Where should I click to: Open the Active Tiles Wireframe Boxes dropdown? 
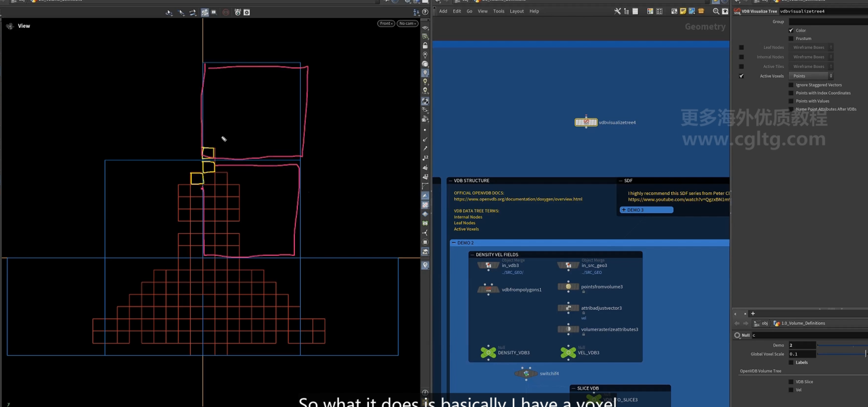click(x=811, y=66)
